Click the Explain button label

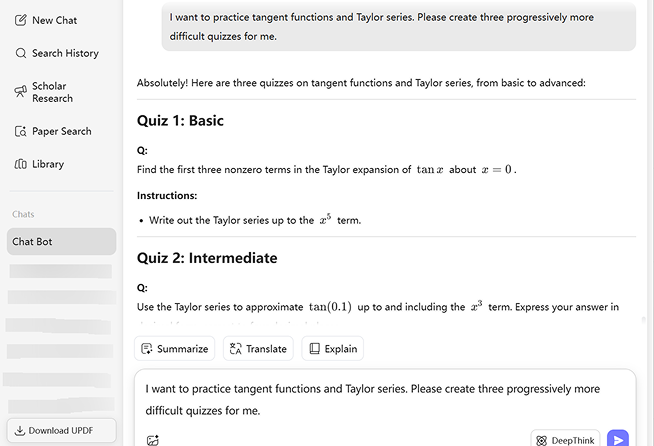pyautogui.click(x=340, y=349)
